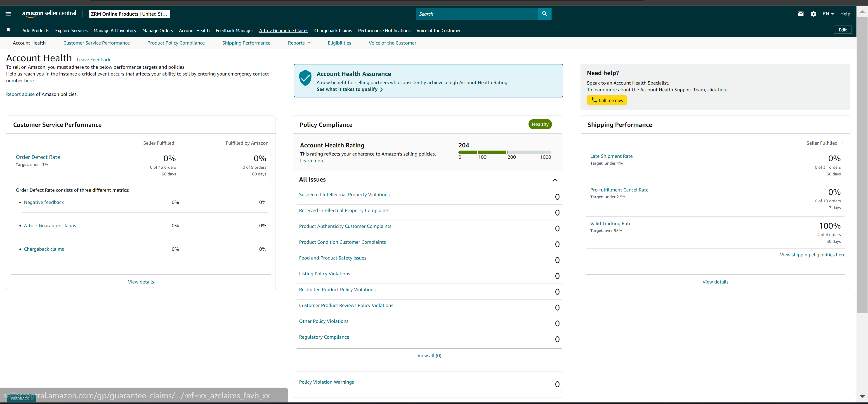The width and height of the screenshot is (868, 404).
Task: Open the Late Shipment Rate link
Action: (x=611, y=156)
